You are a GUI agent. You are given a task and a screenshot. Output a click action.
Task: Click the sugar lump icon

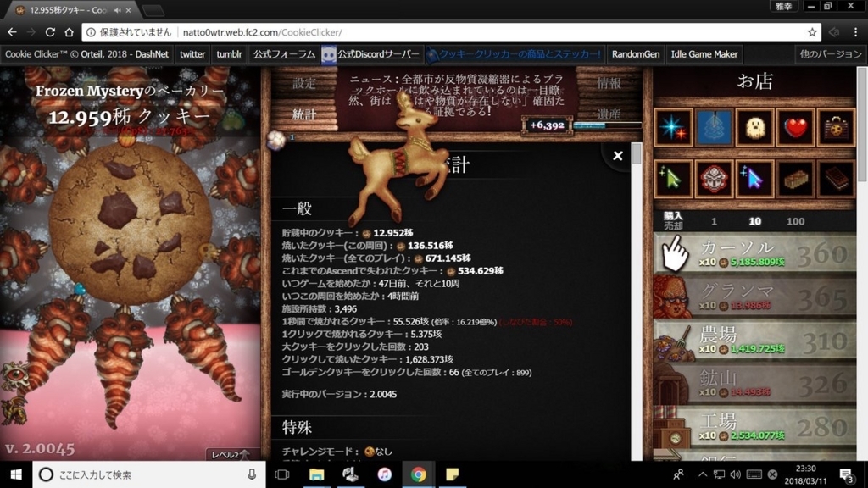275,140
